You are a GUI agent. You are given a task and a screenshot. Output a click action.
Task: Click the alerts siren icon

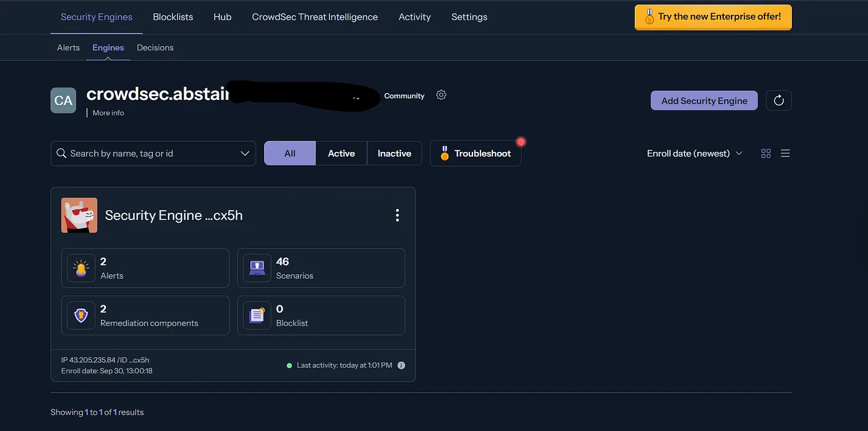point(81,268)
